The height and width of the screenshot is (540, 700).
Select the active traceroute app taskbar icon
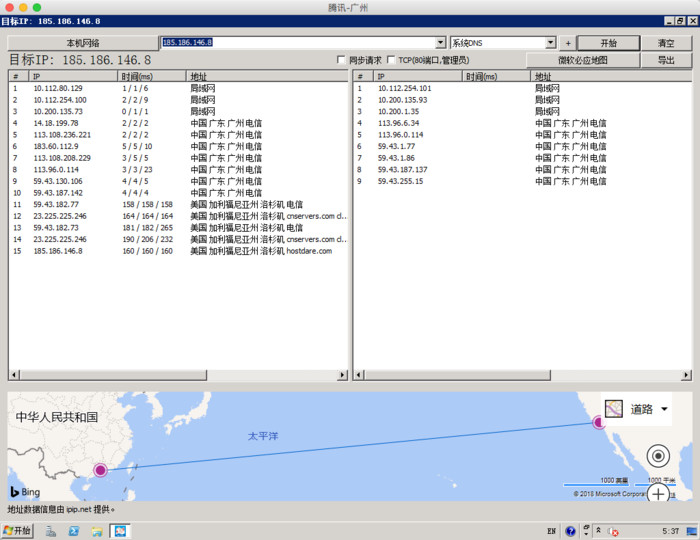pos(121,531)
